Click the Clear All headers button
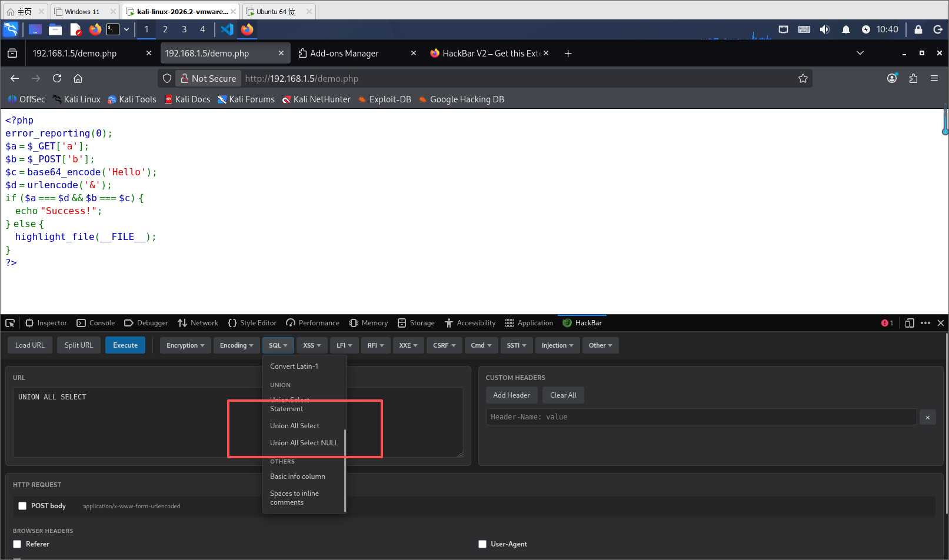Image resolution: width=949 pixels, height=560 pixels. pyautogui.click(x=563, y=395)
